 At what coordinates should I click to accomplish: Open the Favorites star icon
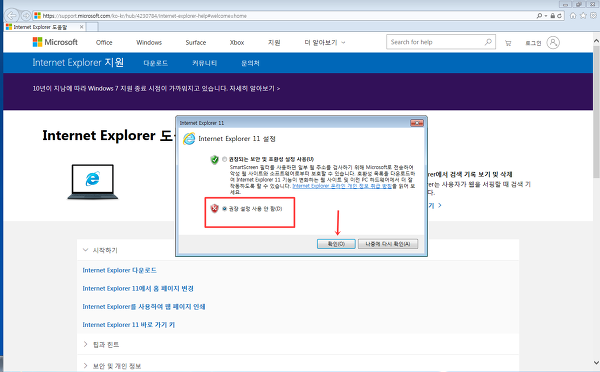[583, 16]
